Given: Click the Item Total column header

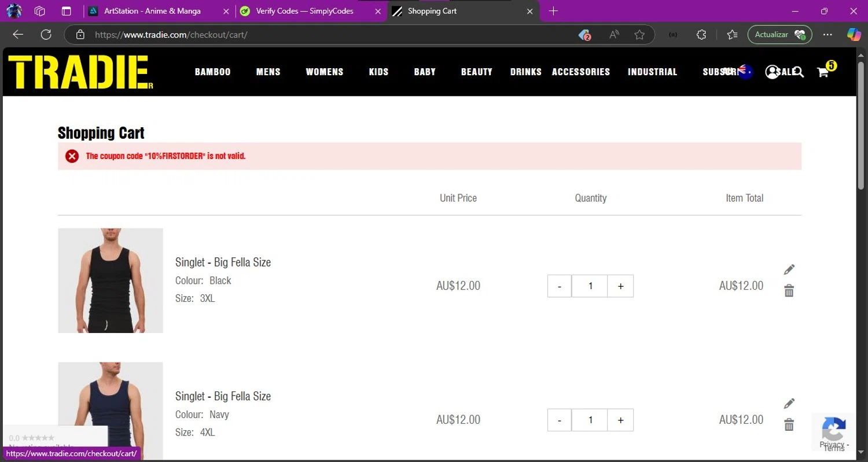Looking at the screenshot, I should tap(745, 198).
